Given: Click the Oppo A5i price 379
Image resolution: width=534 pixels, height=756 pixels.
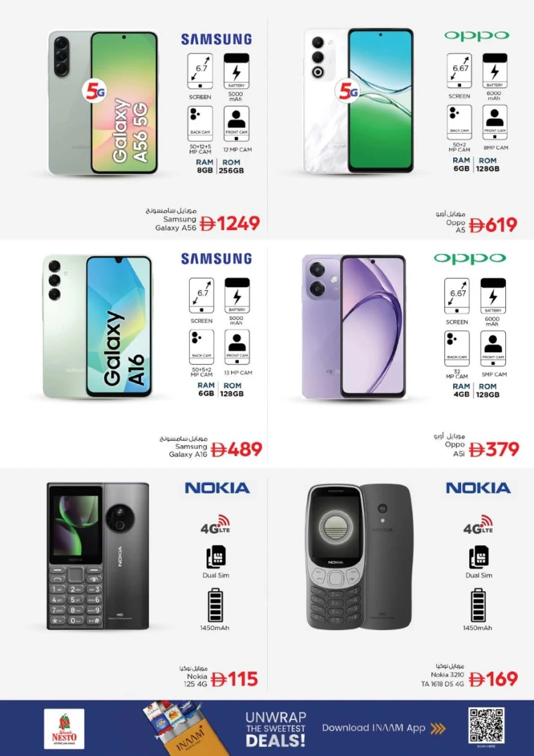Looking at the screenshot, I should 494,449.
